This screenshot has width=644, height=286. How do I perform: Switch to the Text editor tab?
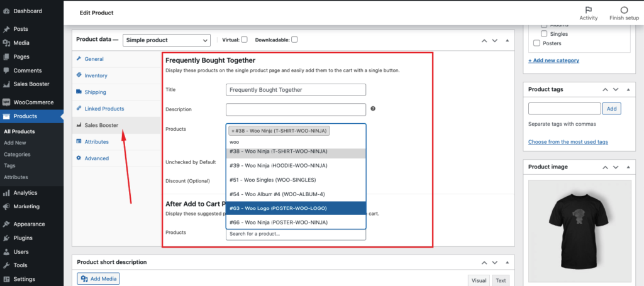(x=501, y=281)
